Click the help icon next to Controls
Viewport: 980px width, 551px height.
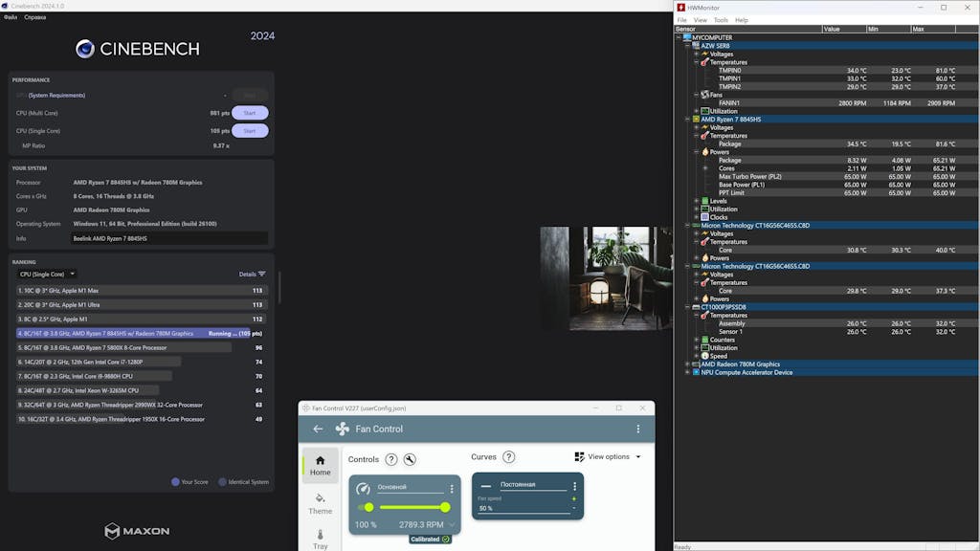pyautogui.click(x=391, y=460)
